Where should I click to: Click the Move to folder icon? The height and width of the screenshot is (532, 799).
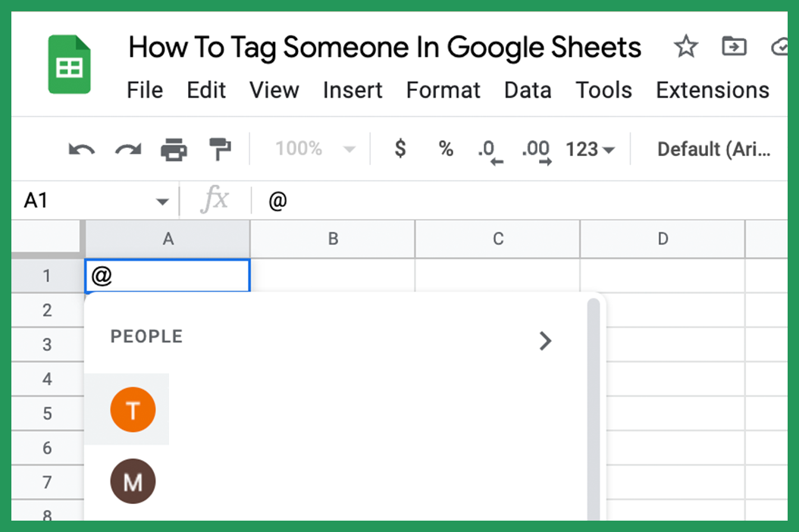(x=734, y=47)
